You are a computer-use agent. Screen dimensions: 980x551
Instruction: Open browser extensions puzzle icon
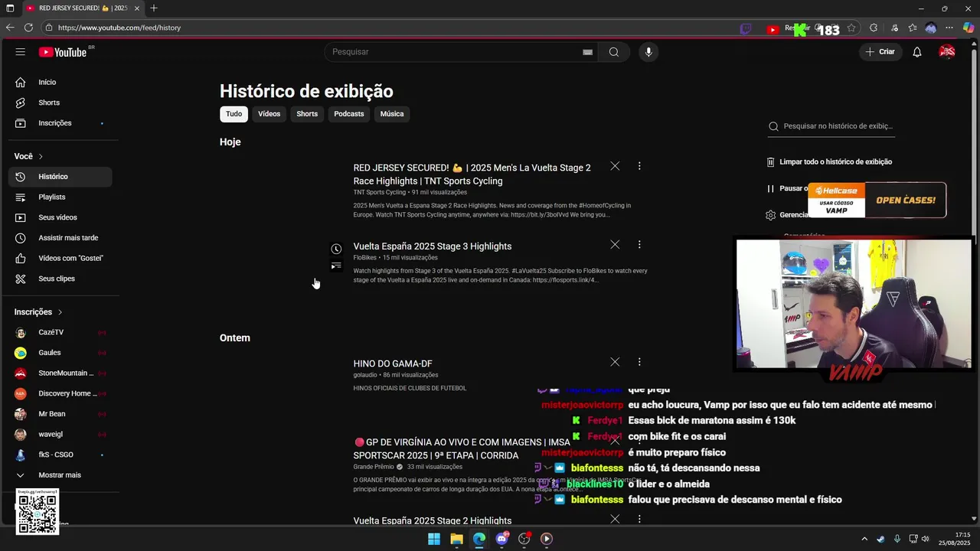874,28
